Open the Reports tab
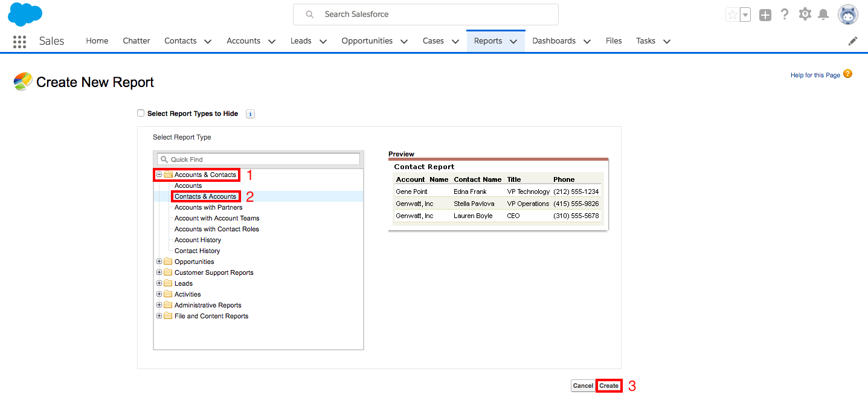868x415 pixels. pos(488,41)
